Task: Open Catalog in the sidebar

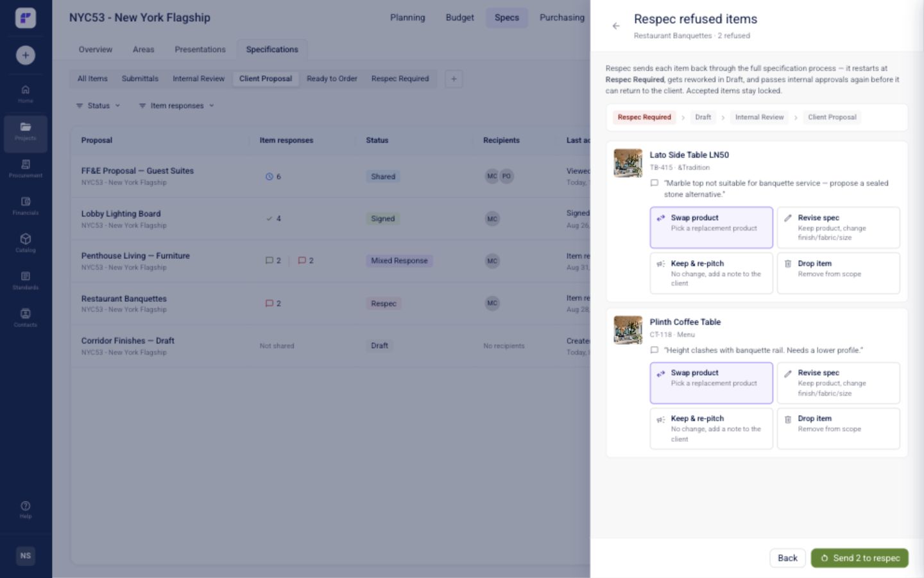Action: pos(26,243)
